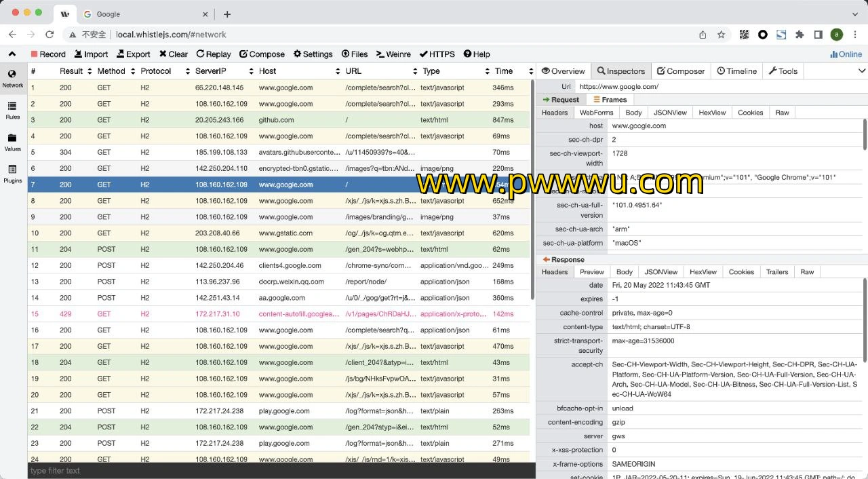
Task: Select the Request section tab
Action: click(561, 100)
